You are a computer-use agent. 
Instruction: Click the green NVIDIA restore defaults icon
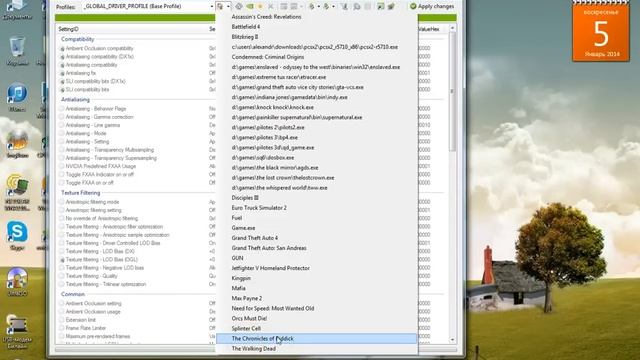pyautogui.click(x=249, y=6)
